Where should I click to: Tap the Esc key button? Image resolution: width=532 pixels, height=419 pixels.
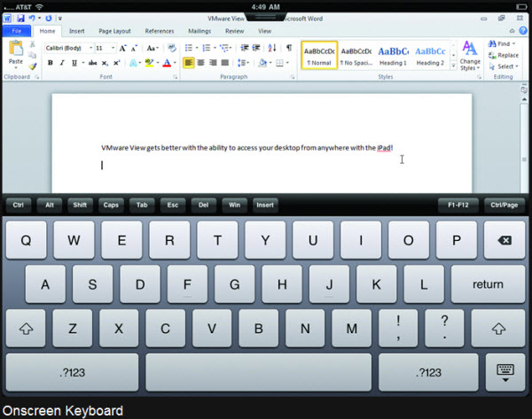click(x=173, y=205)
